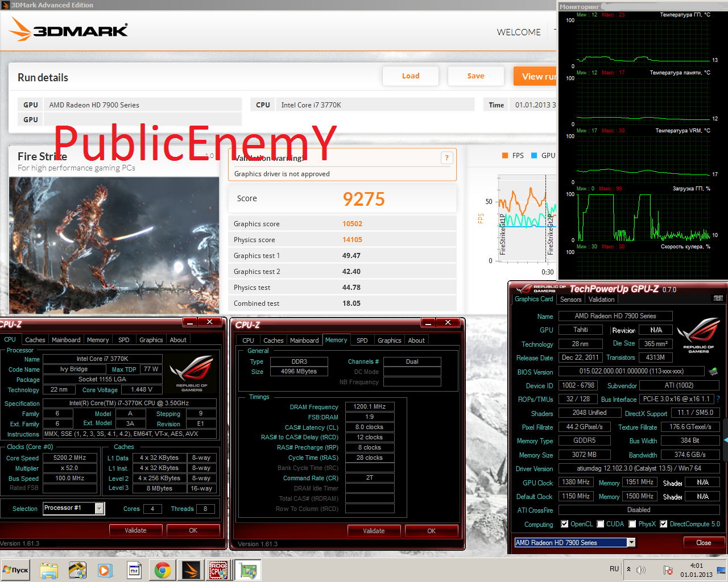Click the Physics score value 14105

352,240
